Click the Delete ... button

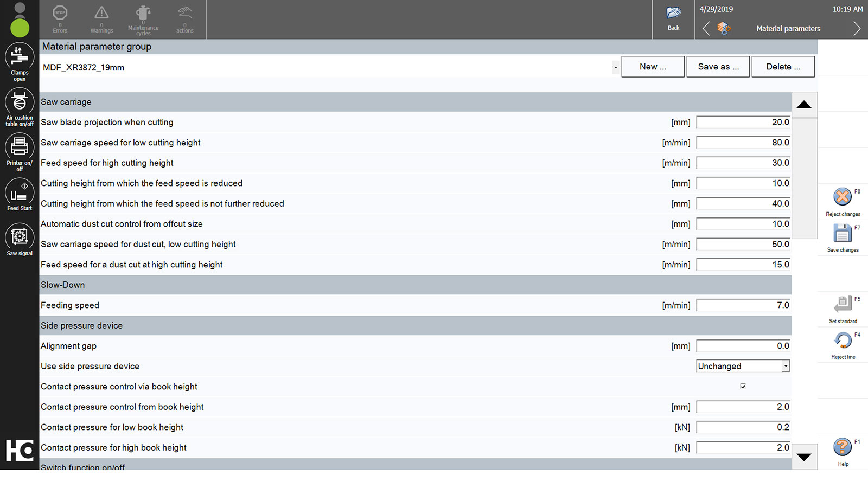[783, 67]
